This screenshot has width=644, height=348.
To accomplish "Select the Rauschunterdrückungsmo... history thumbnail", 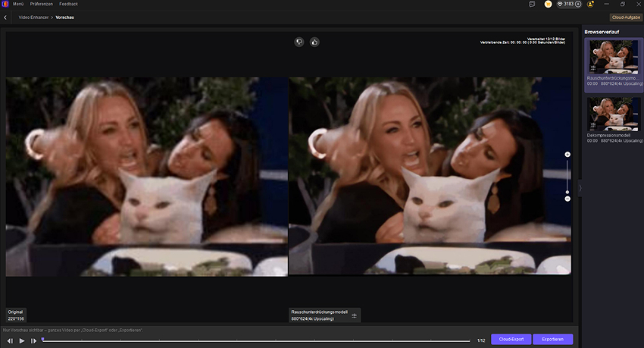I will tap(614, 57).
